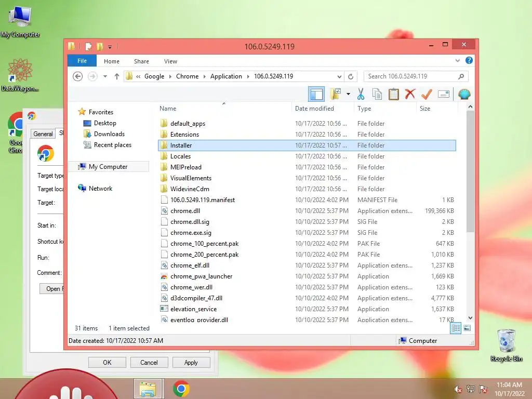
Task: Select Google in the address breadcrumb
Action: (154, 76)
